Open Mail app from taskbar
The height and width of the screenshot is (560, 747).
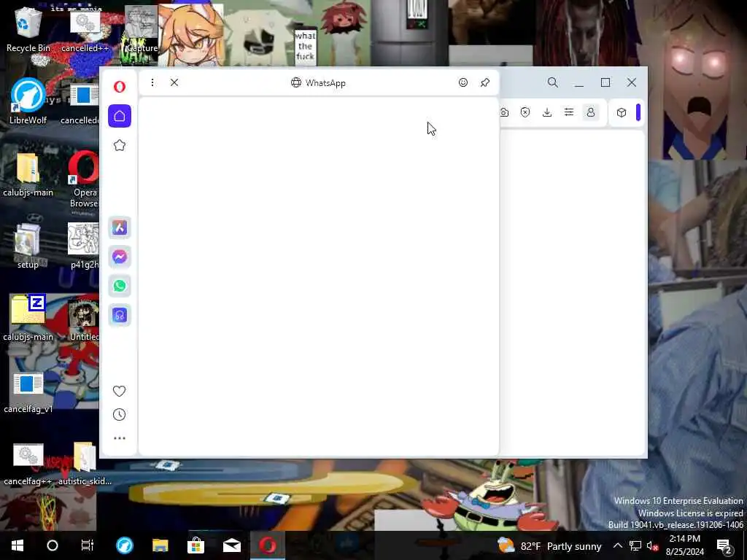pos(231,545)
